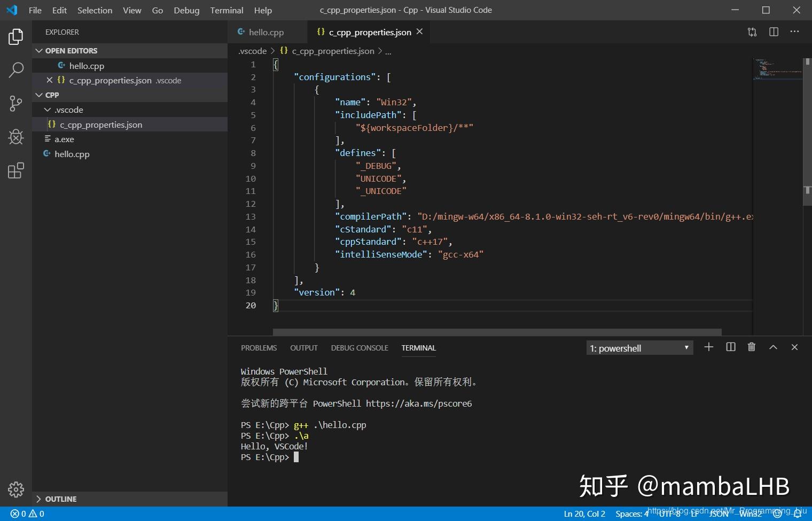Open the Manage settings gear
Screen dimensions: 812x521
(x=15, y=489)
